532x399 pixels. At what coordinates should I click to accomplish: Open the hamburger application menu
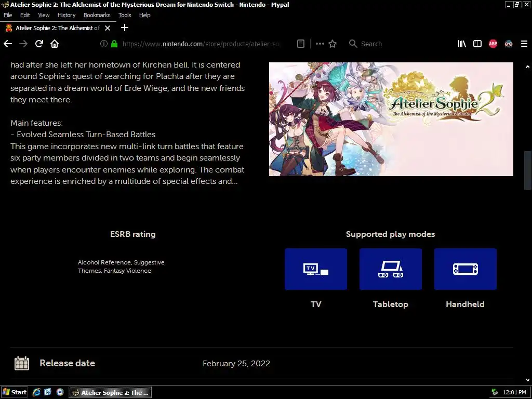coord(524,44)
